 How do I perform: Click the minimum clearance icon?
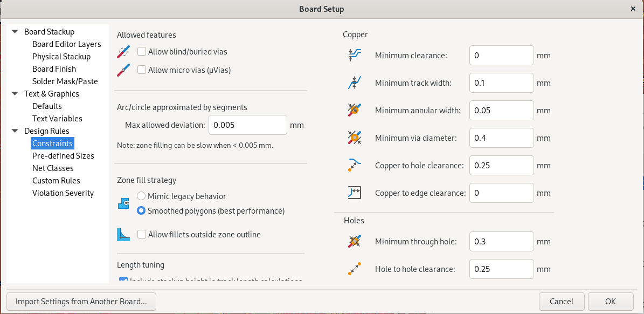pos(354,55)
